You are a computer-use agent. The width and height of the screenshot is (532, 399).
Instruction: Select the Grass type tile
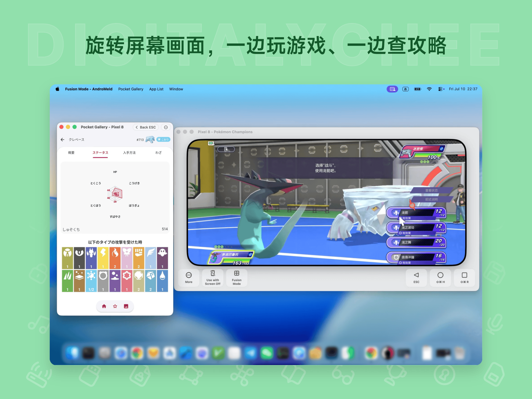tap(67, 281)
